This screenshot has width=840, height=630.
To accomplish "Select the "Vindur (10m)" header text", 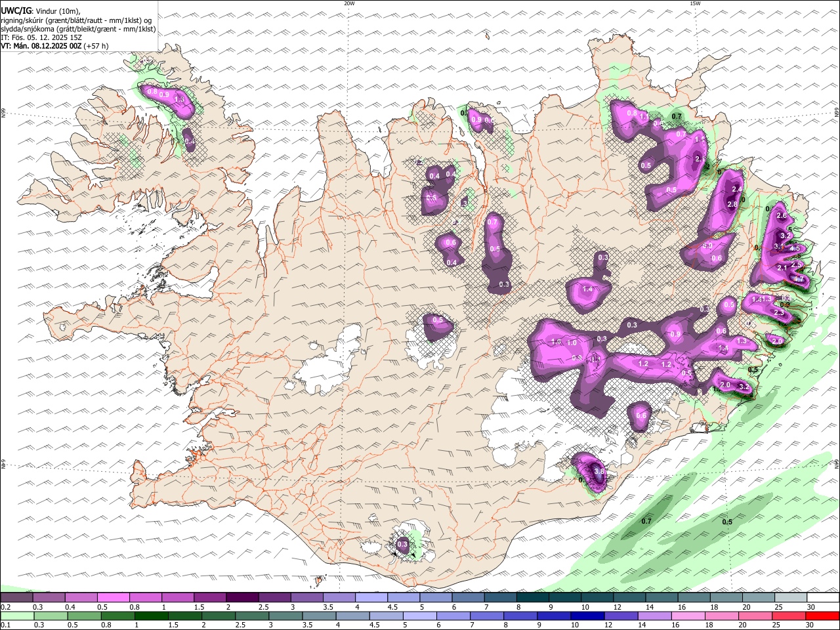I will pos(59,11).
